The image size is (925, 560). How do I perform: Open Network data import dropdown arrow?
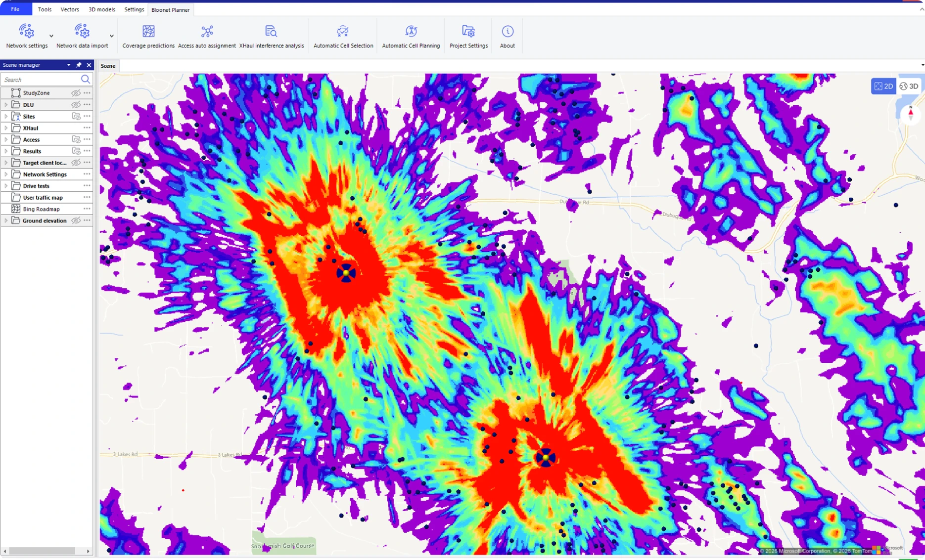112,36
